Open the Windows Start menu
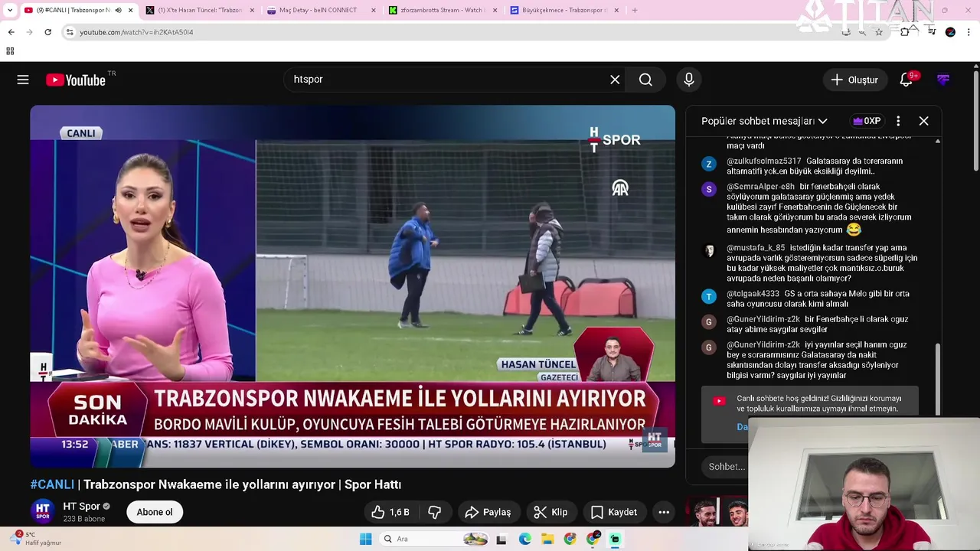Screen dimensions: 980x551 coord(366,539)
